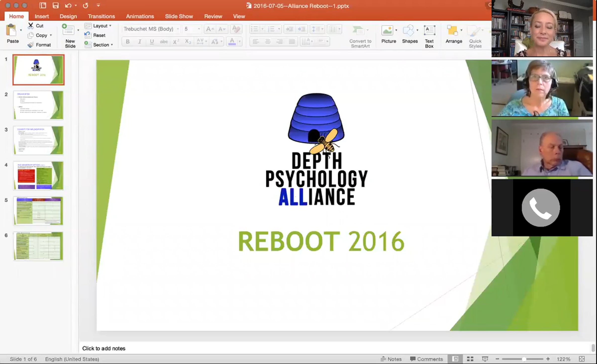Viewport: 597px width, 364px height.
Task: Add a New Slide using its icon
Action: coord(68,30)
